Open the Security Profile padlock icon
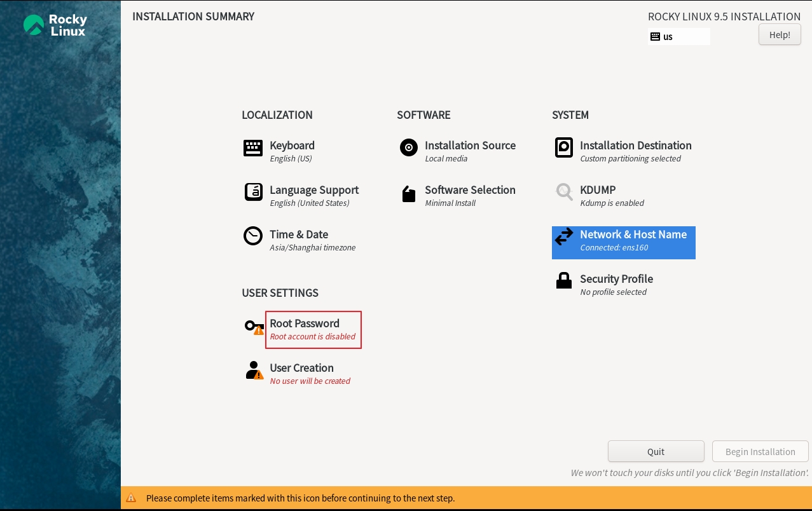 pos(564,280)
